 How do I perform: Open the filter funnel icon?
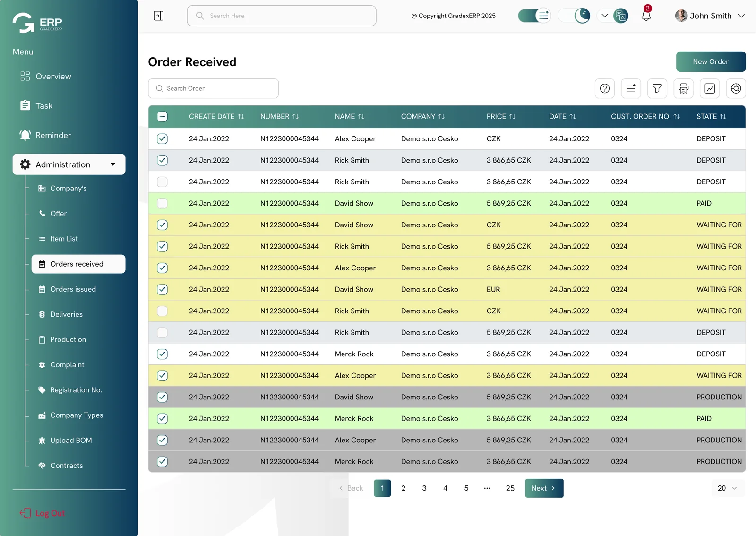click(657, 88)
